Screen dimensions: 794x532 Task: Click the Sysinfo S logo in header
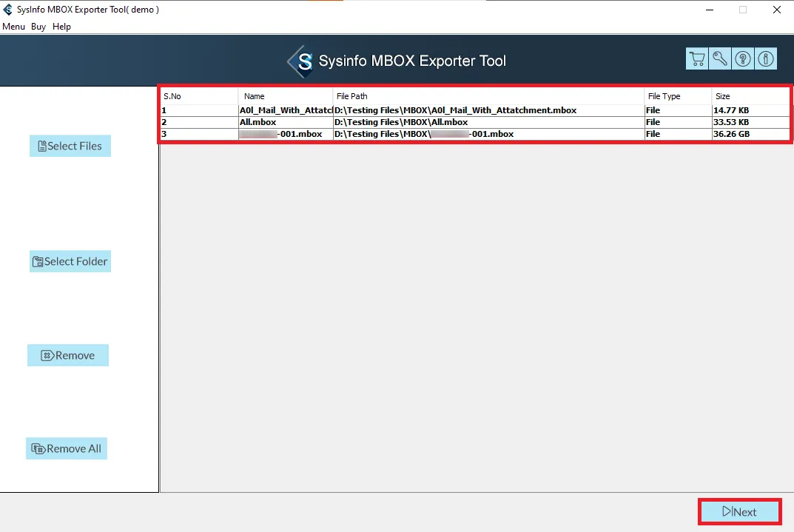pos(301,61)
